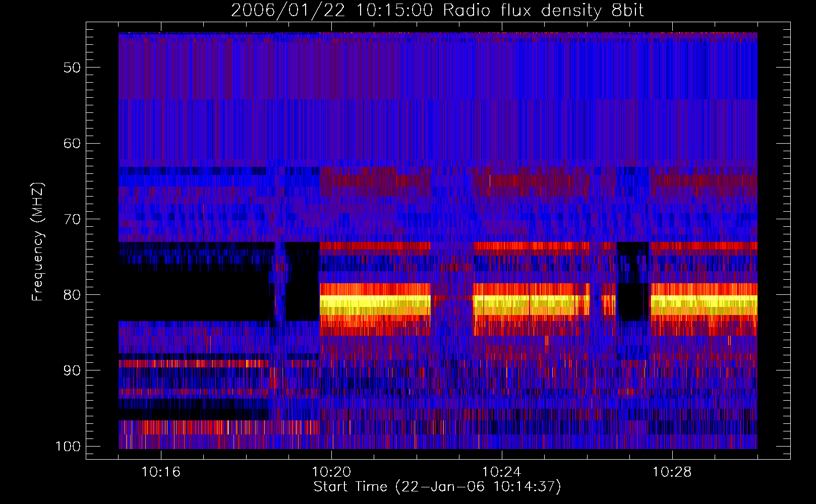Click the 10:20 time tick label
This screenshot has width=816, height=504.
(331, 472)
